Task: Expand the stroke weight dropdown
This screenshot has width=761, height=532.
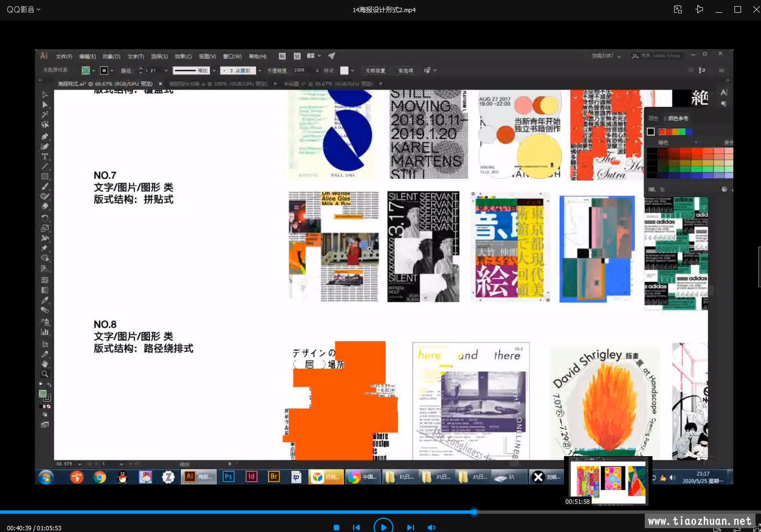Action: click(166, 70)
